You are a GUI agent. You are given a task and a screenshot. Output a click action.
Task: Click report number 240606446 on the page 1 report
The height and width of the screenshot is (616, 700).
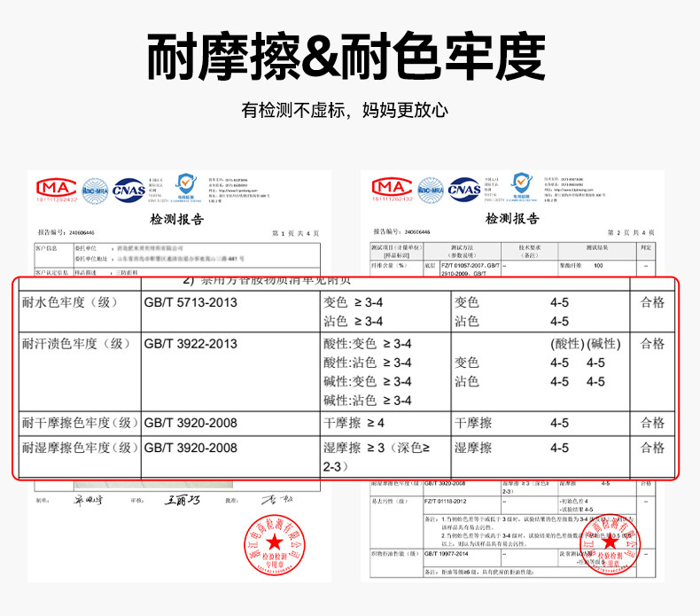(x=82, y=233)
